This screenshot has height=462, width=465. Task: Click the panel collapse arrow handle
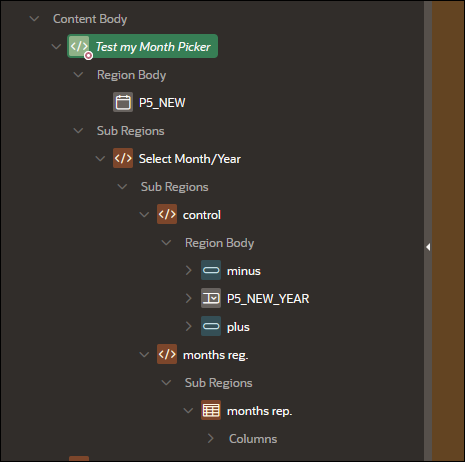pyautogui.click(x=428, y=247)
